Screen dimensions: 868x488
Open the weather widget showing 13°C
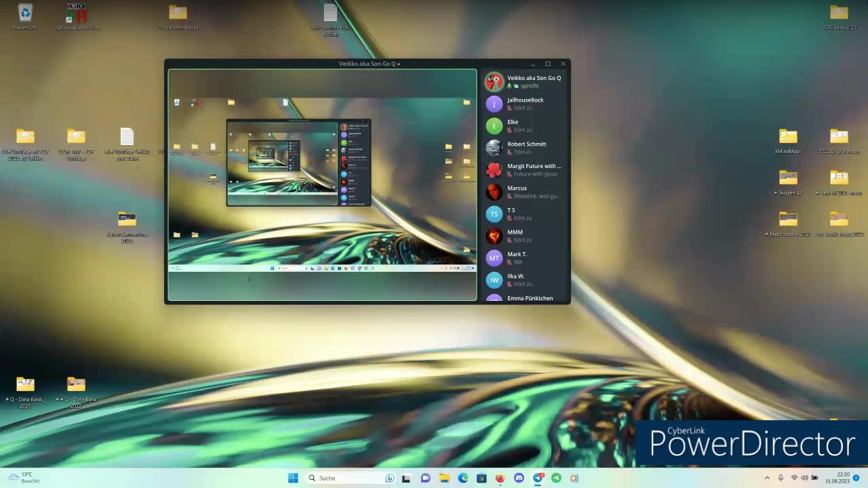24,478
